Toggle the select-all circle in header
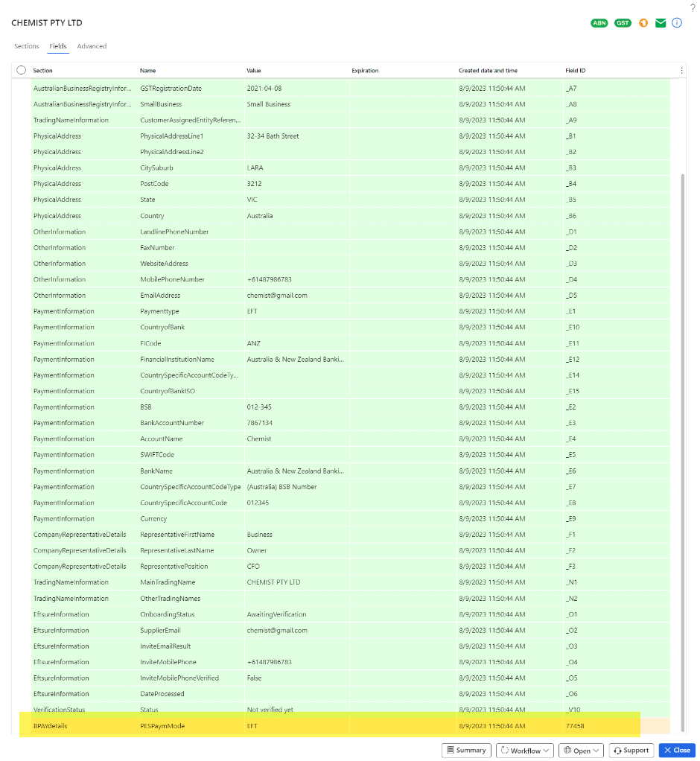 coord(22,70)
